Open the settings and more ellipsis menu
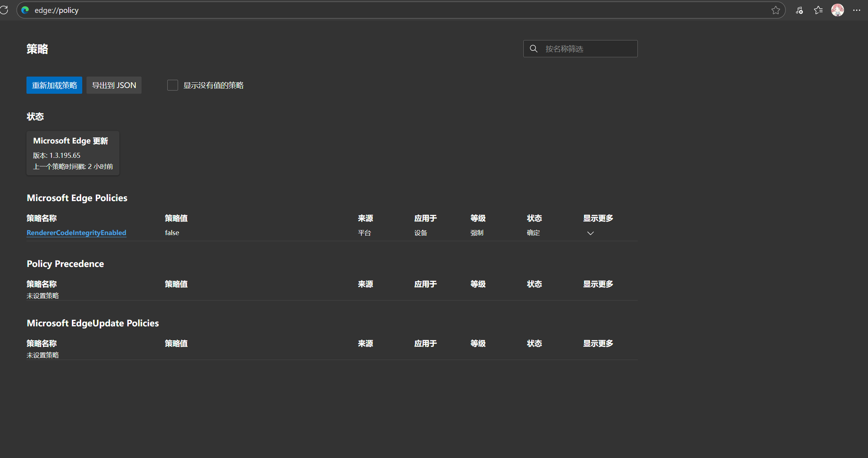The image size is (868, 458). (857, 10)
